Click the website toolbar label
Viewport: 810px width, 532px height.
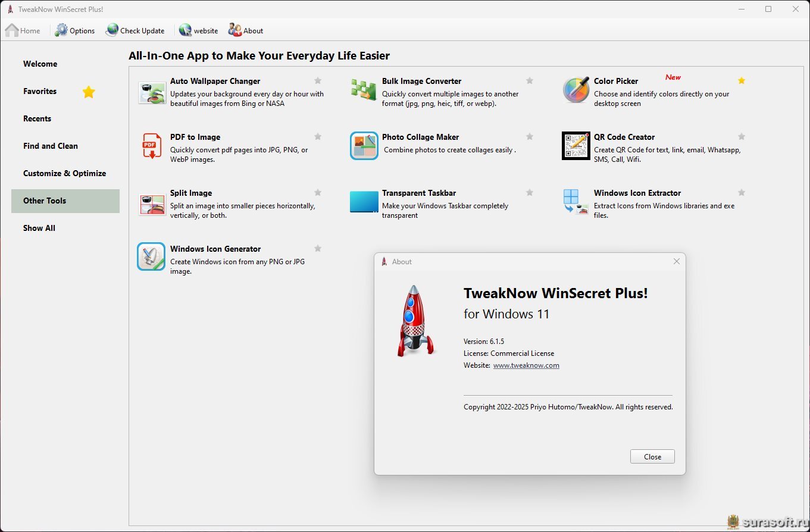pyautogui.click(x=206, y=31)
